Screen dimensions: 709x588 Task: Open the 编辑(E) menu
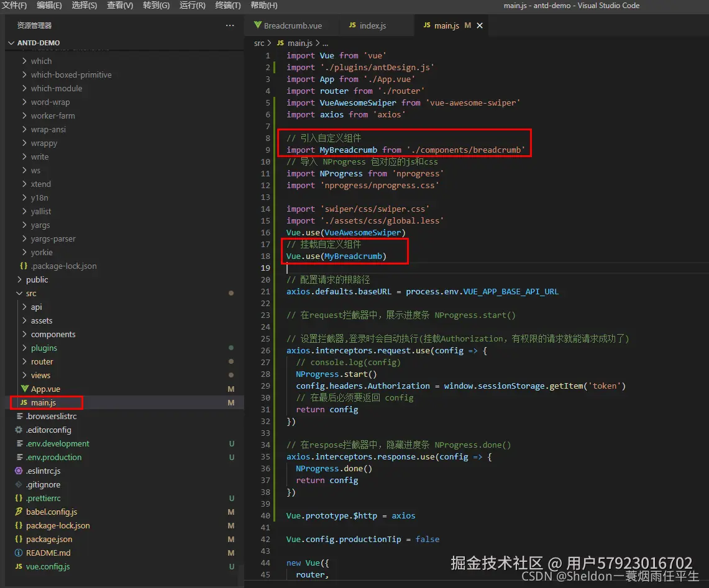click(49, 6)
